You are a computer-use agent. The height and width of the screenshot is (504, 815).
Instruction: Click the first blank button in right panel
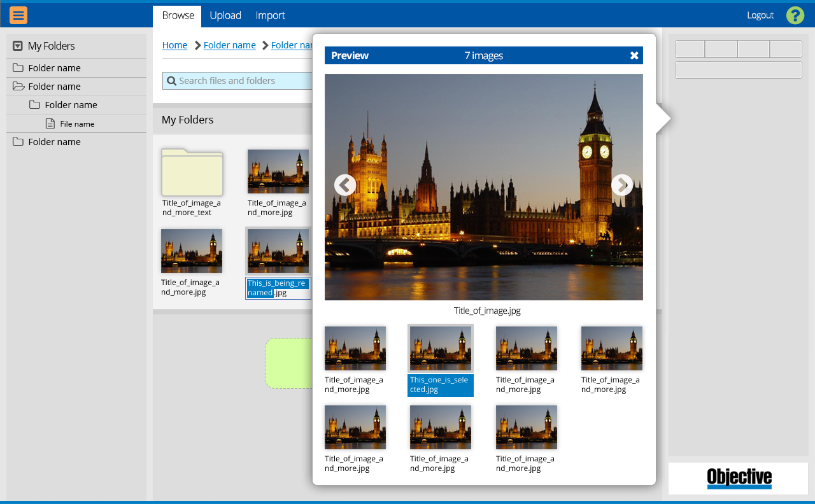pyautogui.click(x=690, y=49)
